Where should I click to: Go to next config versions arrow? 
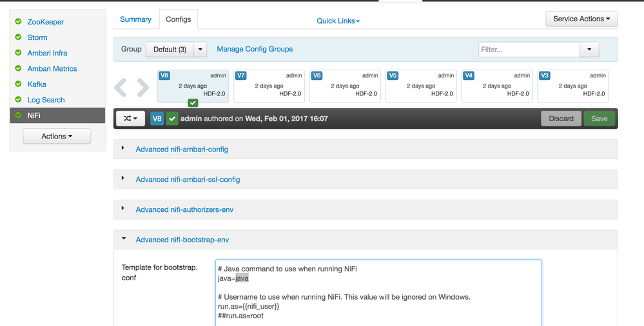[143, 87]
